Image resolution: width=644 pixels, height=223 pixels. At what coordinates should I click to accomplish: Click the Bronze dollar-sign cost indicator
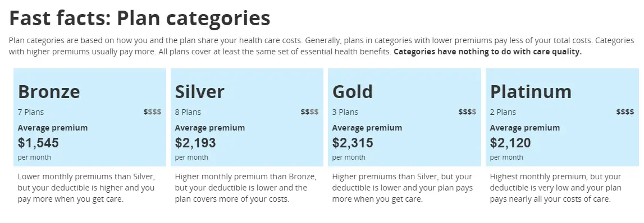pos(152,112)
